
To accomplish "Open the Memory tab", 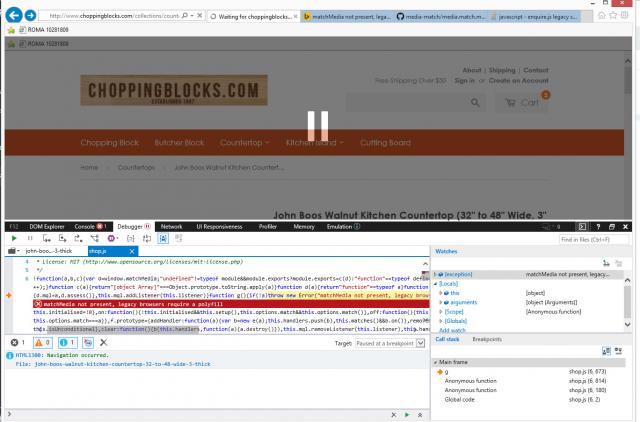I will click(x=304, y=227).
